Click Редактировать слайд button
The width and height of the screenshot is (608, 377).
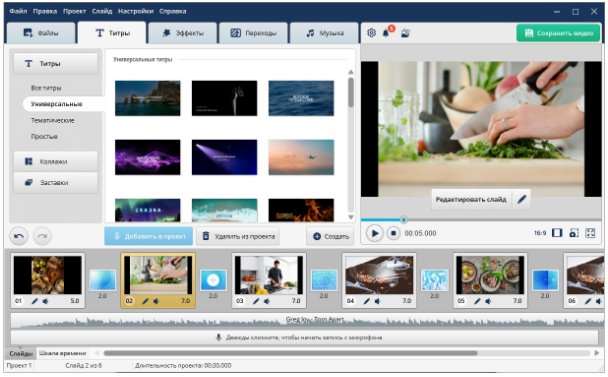[x=481, y=199]
